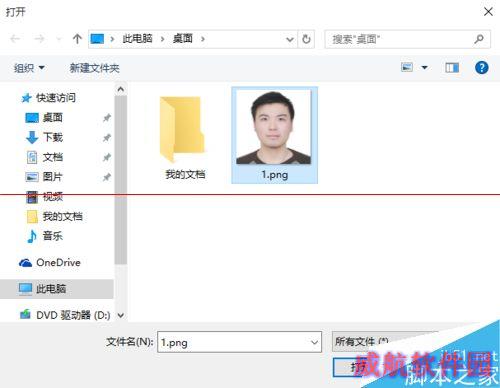Refresh the desktop folder listing
This screenshot has height=388, width=500.
[x=306, y=39]
